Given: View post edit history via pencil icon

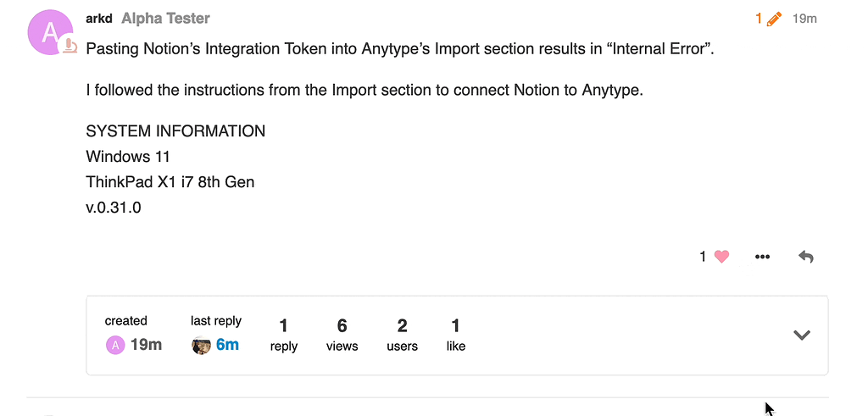Looking at the screenshot, I should pos(769,18).
